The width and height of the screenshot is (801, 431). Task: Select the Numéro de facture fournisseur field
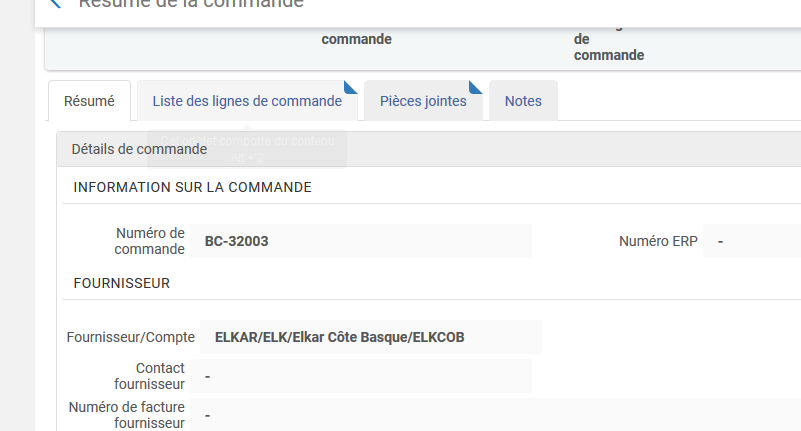click(x=362, y=414)
